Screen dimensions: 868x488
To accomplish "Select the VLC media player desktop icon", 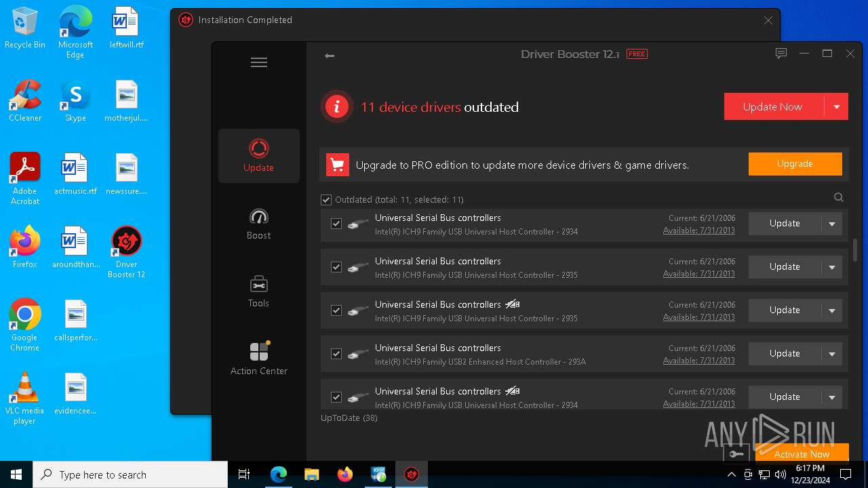I will pos(25,399).
